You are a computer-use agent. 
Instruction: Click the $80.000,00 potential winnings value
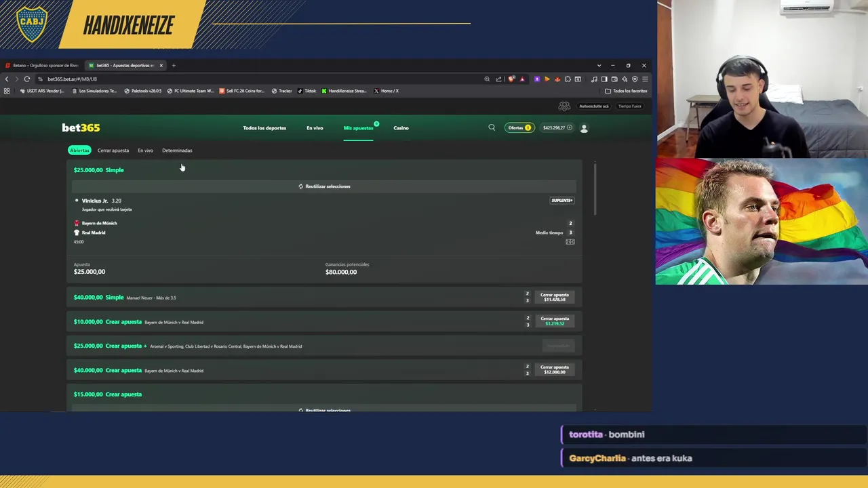[341, 272]
